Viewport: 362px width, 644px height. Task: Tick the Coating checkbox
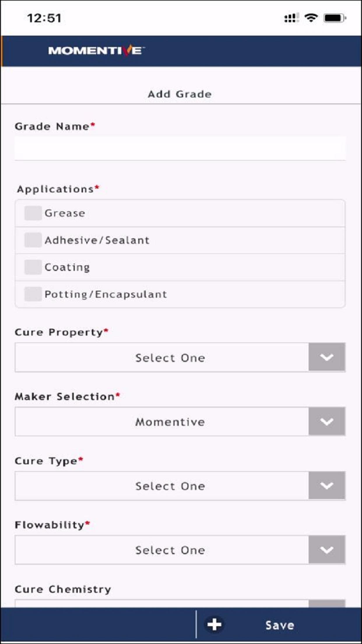pos(33,267)
